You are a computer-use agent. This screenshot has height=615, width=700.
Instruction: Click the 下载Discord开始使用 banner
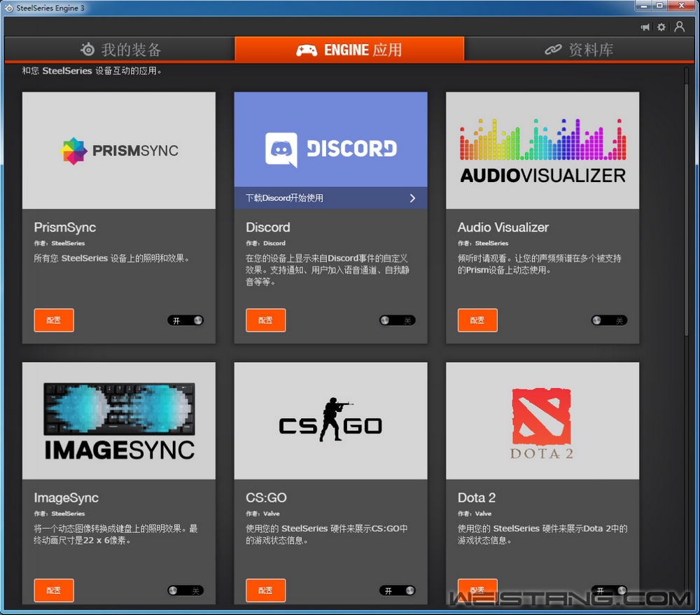[331, 198]
